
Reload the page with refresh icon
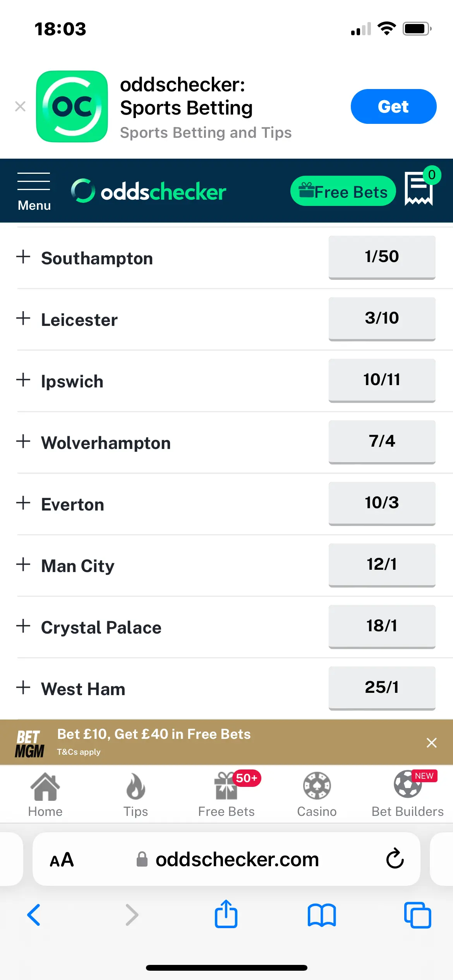point(395,859)
